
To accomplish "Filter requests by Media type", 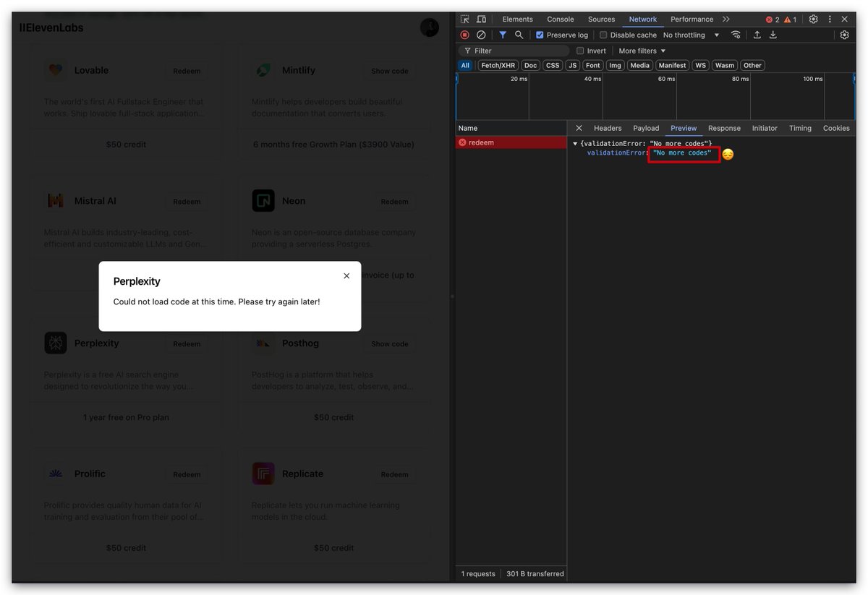I will pyautogui.click(x=639, y=65).
